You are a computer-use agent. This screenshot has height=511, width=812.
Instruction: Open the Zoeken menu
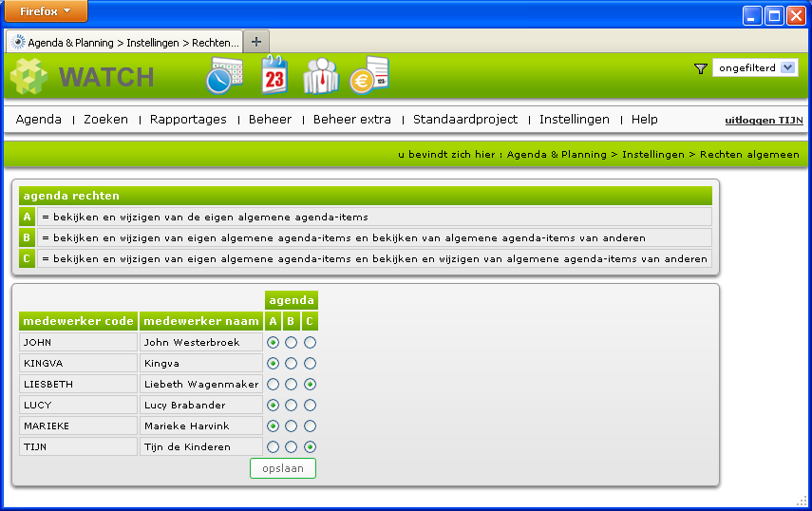pos(105,119)
